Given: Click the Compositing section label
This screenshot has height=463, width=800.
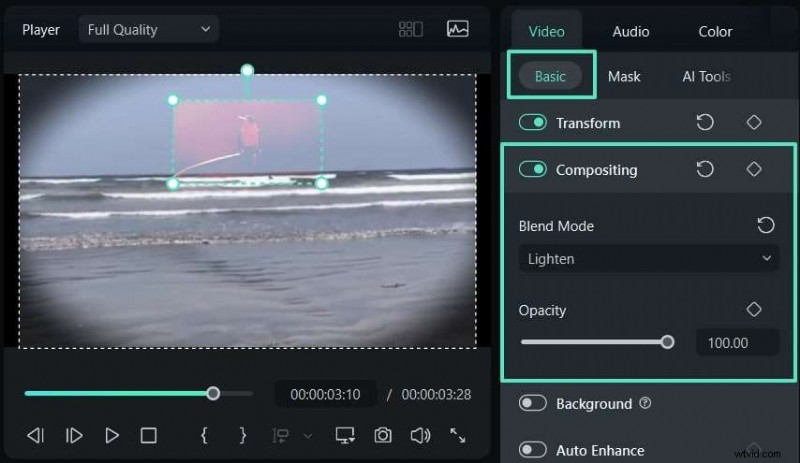Looking at the screenshot, I should pyautogui.click(x=596, y=170).
